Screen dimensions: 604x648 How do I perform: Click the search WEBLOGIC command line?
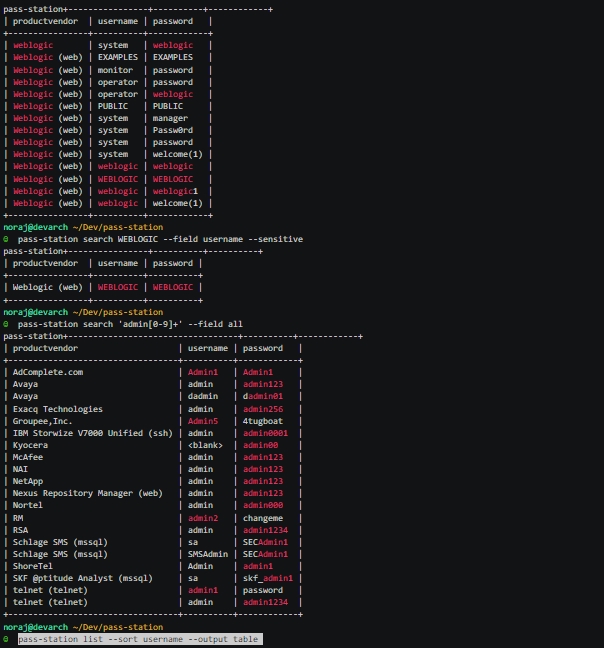(x=160, y=239)
